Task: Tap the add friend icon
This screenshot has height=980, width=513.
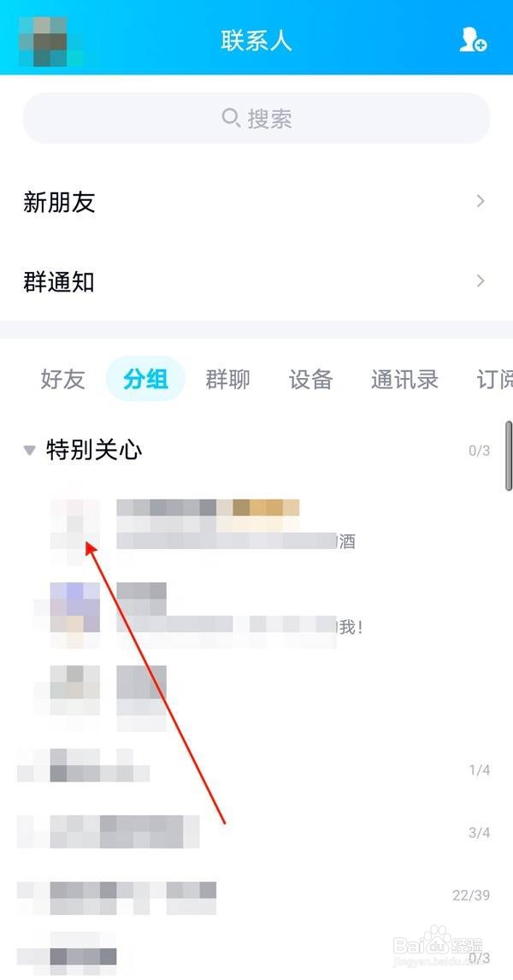Action: coord(473,39)
